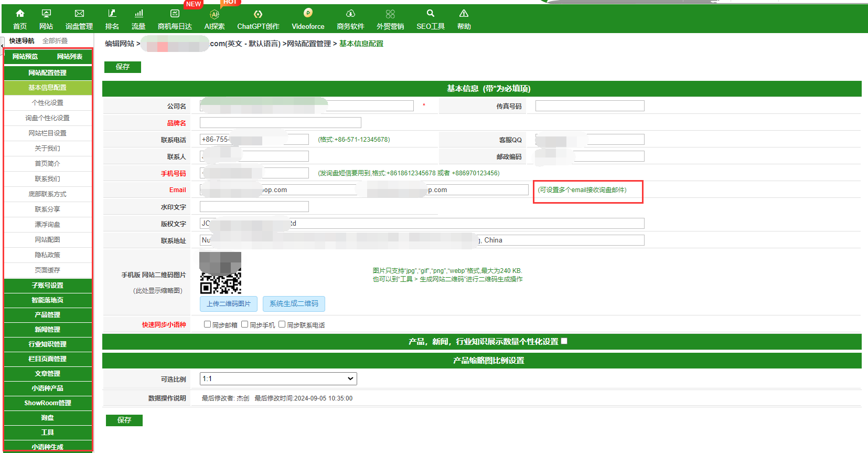
Task: Select 联系我们 in the sidebar
Action: pyautogui.click(x=48, y=179)
